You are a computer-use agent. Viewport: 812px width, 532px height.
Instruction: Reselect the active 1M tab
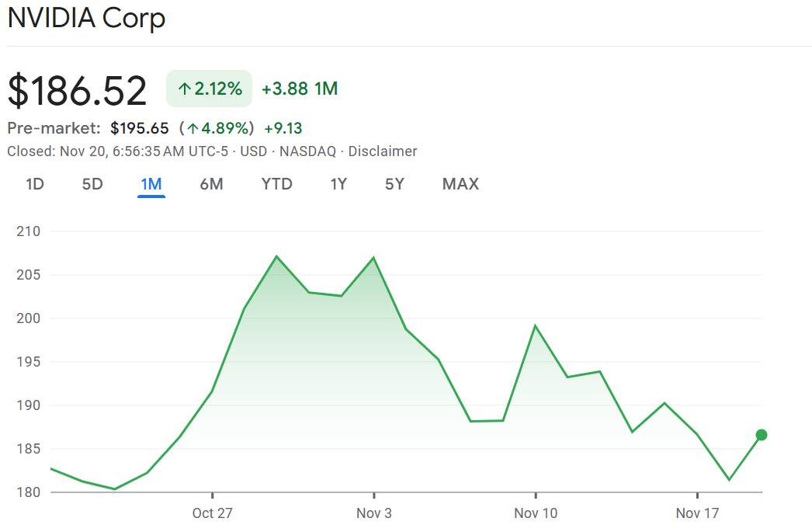[151, 184]
